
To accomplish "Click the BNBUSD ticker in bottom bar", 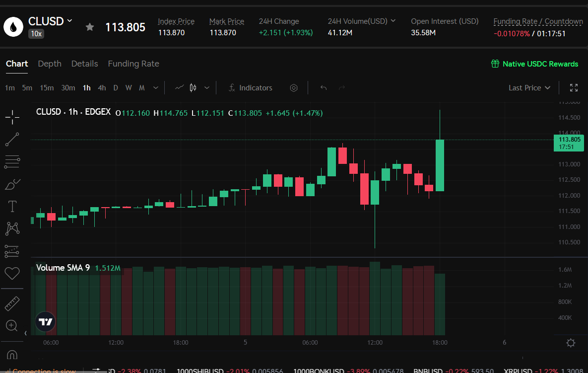I will click(x=428, y=371).
